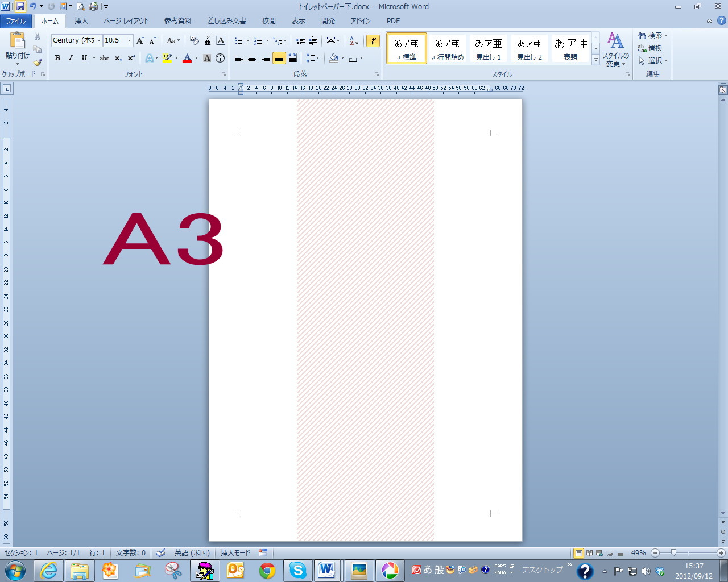Open the line spacing dropdown
The image size is (728, 582).
312,58
